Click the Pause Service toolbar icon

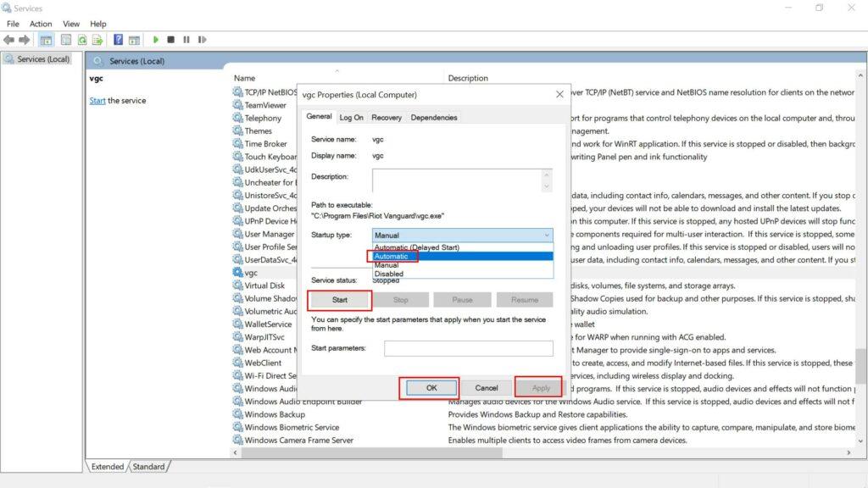186,40
